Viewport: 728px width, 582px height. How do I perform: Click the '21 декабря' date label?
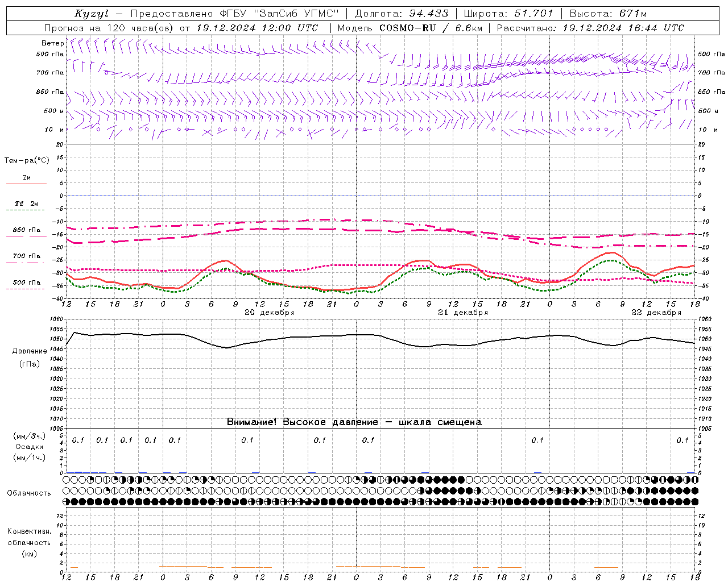coord(462,313)
